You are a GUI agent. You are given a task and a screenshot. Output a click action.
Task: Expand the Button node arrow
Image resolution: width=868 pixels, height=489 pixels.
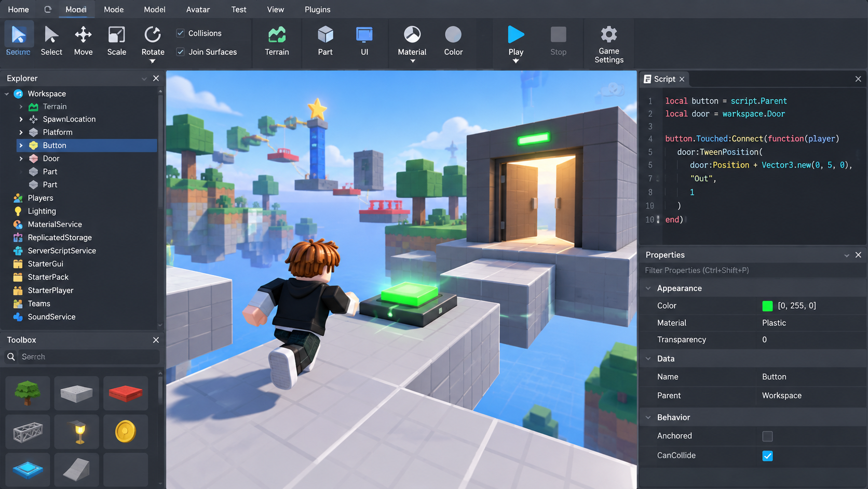pyautogui.click(x=21, y=146)
